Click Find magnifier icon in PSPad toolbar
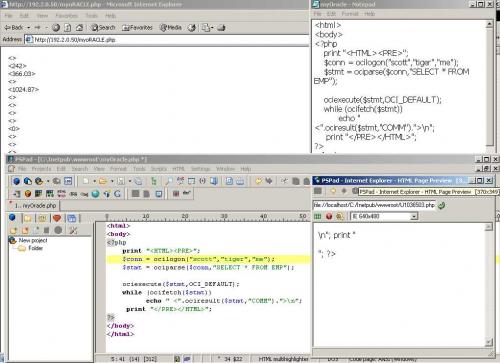The height and width of the screenshot is (363, 500). [x=169, y=181]
